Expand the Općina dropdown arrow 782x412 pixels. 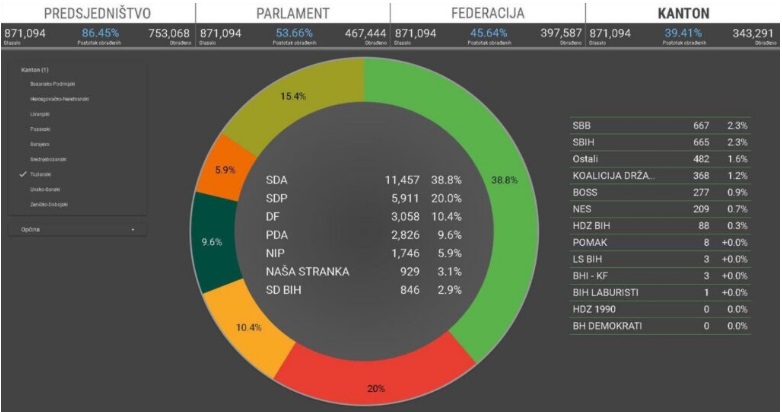click(133, 229)
